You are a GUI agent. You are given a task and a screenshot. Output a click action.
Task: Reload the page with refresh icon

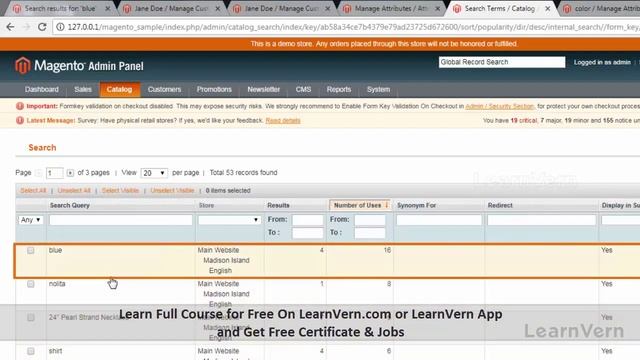point(42,27)
